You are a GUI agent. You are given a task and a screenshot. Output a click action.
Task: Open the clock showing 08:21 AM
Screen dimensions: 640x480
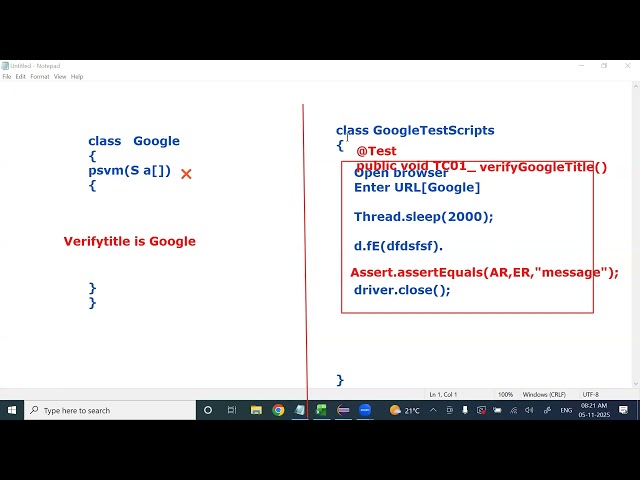pos(594,410)
